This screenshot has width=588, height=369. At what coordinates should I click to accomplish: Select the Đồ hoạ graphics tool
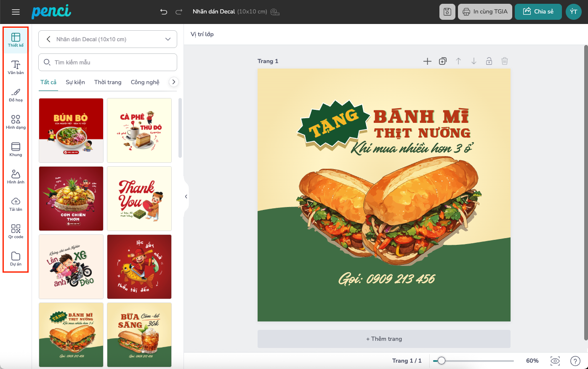(16, 94)
